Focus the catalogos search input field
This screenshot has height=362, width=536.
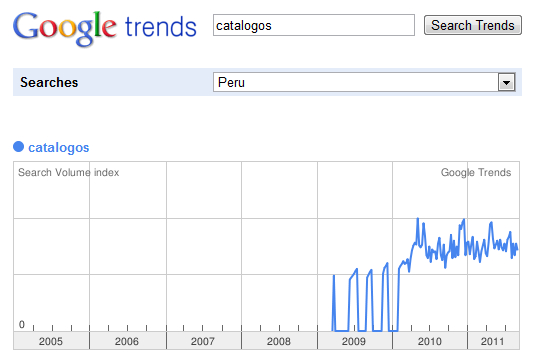314,25
